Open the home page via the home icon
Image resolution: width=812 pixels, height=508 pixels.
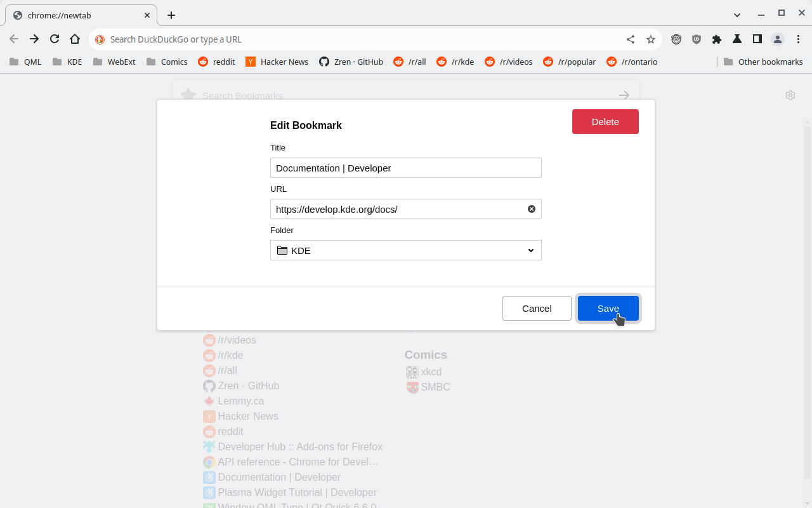[x=75, y=39]
